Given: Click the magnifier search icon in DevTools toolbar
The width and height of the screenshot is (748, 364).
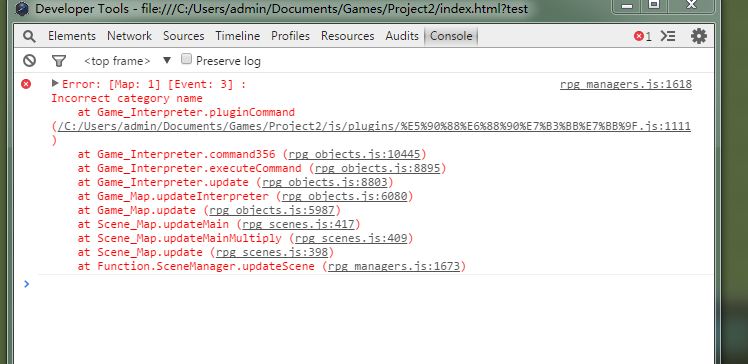Looking at the screenshot, I should (x=29, y=36).
